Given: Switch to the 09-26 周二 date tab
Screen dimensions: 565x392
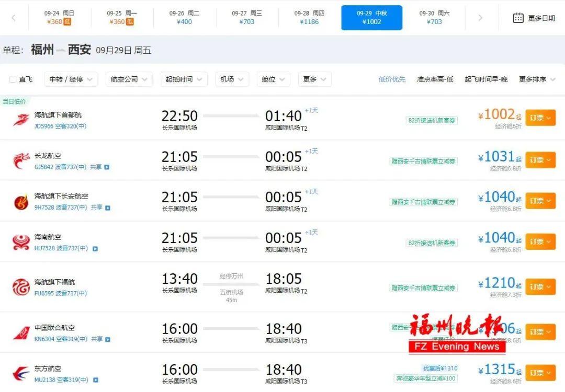Looking at the screenshot, I should 184,17.
